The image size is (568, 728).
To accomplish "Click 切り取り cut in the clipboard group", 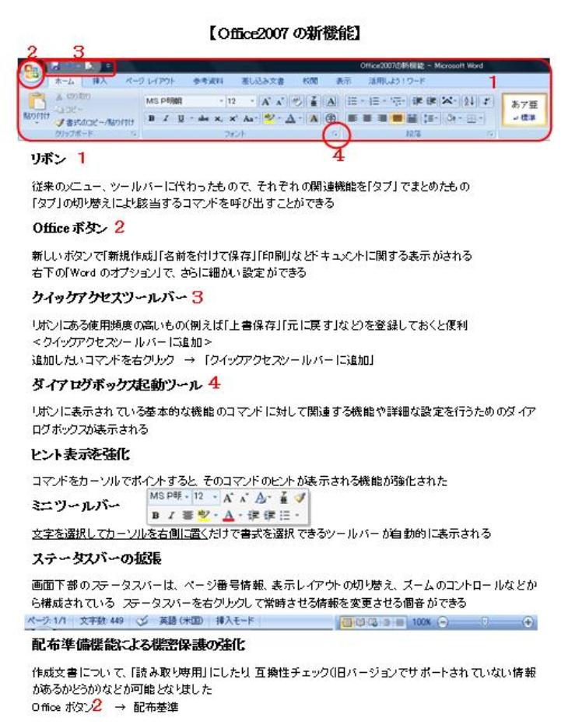I will click(x=73, y=97).
